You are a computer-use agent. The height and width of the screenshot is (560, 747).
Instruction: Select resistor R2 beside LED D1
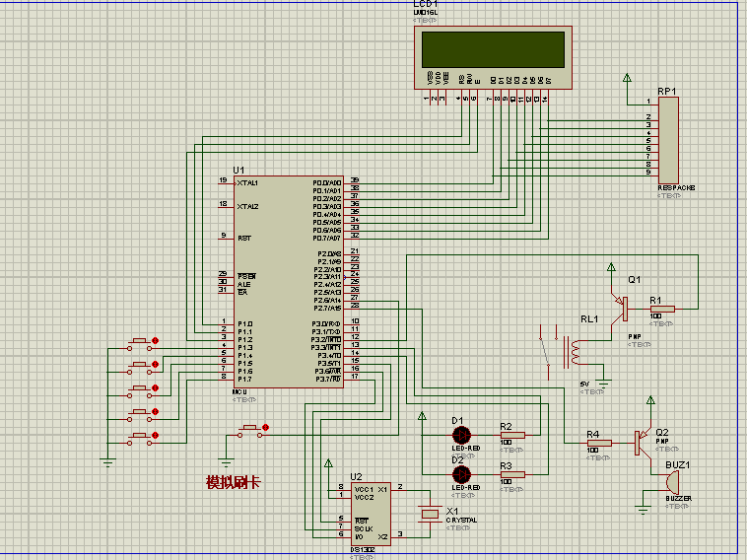(512, 434)
